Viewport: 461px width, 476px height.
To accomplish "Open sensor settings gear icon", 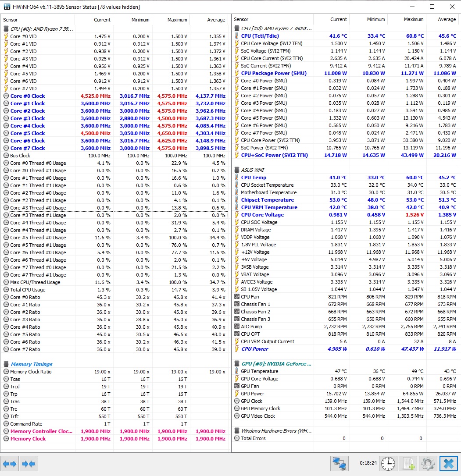I will (428, 464).
